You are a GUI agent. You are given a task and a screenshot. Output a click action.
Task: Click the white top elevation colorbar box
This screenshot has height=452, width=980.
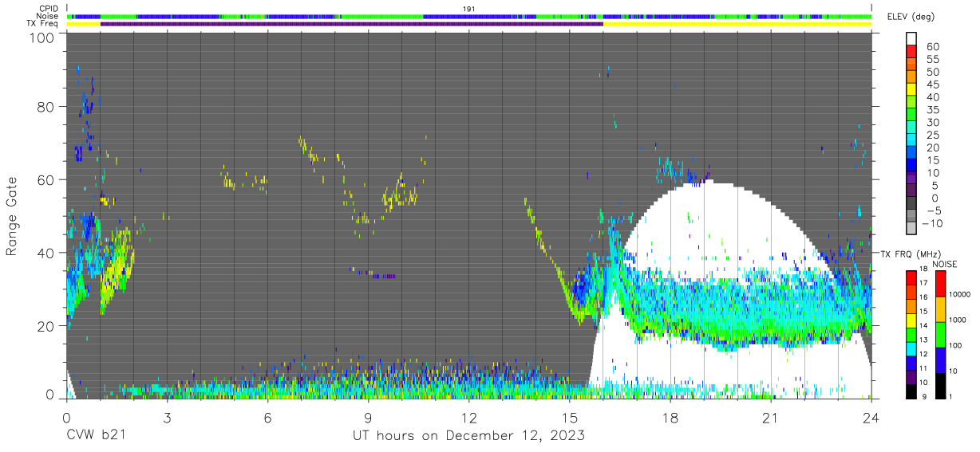click(912, 40)
